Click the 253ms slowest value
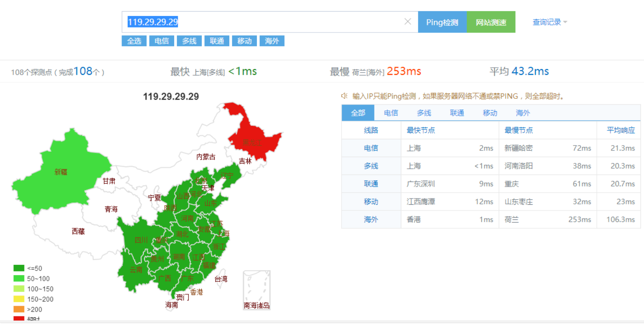This screenshot has width=644, height=324. (x=404, y=71)
